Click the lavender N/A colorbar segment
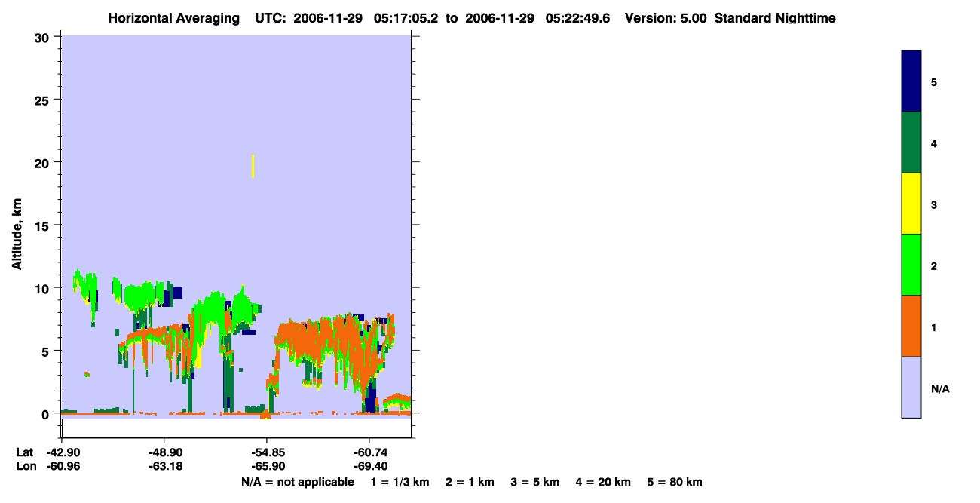Image resolution: width=980 pixels, height=503 pixels. pyautogui.click(x=911, y=387)
